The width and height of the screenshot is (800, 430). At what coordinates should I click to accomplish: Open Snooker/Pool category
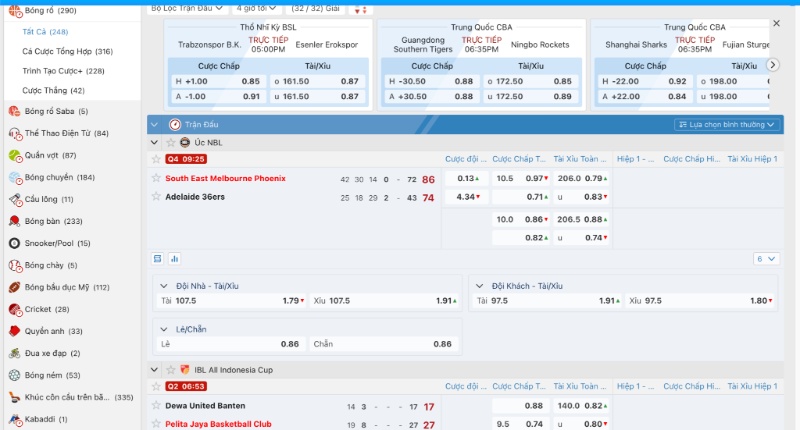click(x=49, y=243)
